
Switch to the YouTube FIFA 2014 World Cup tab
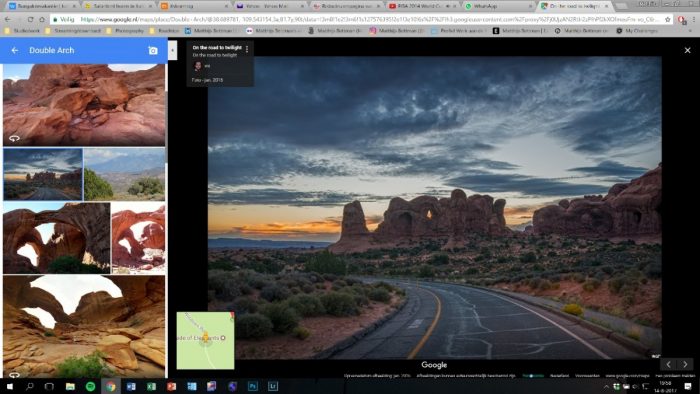coord(422,6)
